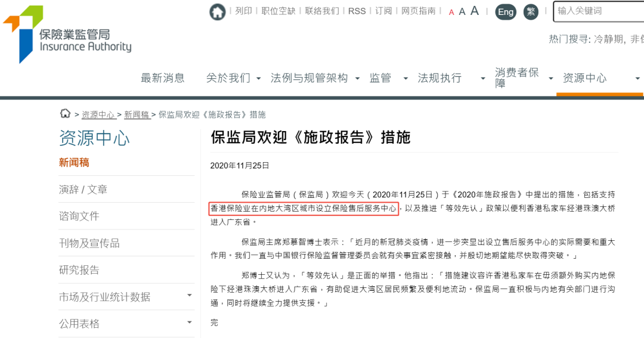Image resolution: width=644 pixels, height=338 pixels.
Task: Click the closing text 完
Action: 214,323
